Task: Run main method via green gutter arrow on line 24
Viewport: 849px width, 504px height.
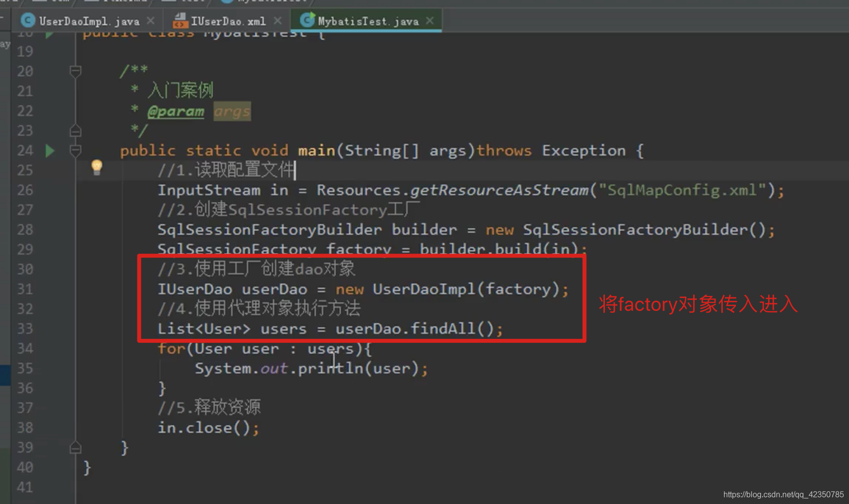Action: tap(50, 150)
